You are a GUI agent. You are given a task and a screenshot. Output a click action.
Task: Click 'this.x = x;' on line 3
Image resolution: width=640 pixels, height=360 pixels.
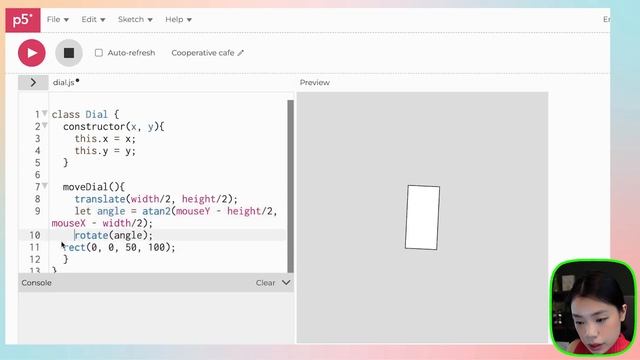105,139
